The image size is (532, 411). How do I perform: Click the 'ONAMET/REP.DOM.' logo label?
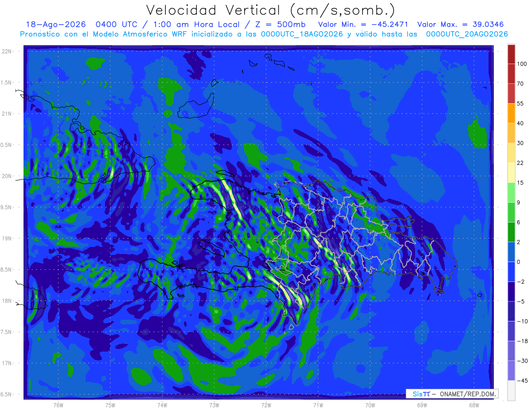point(467,394)
